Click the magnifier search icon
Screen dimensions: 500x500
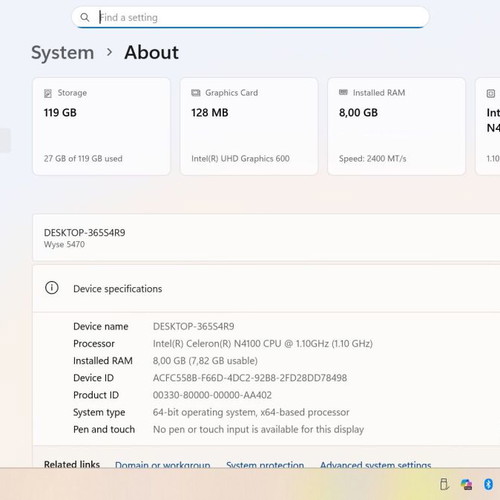pos(85,17)
